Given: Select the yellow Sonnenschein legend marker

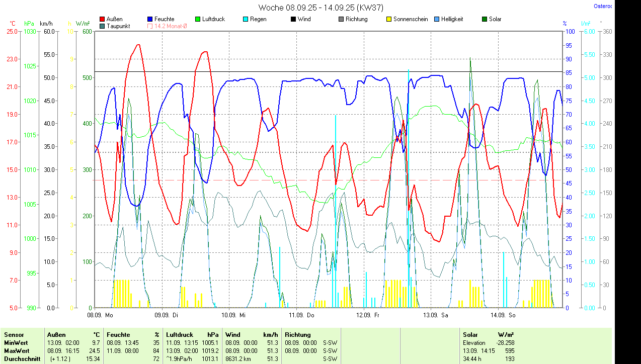Looking at the screenshot, I should coord(389,19).
